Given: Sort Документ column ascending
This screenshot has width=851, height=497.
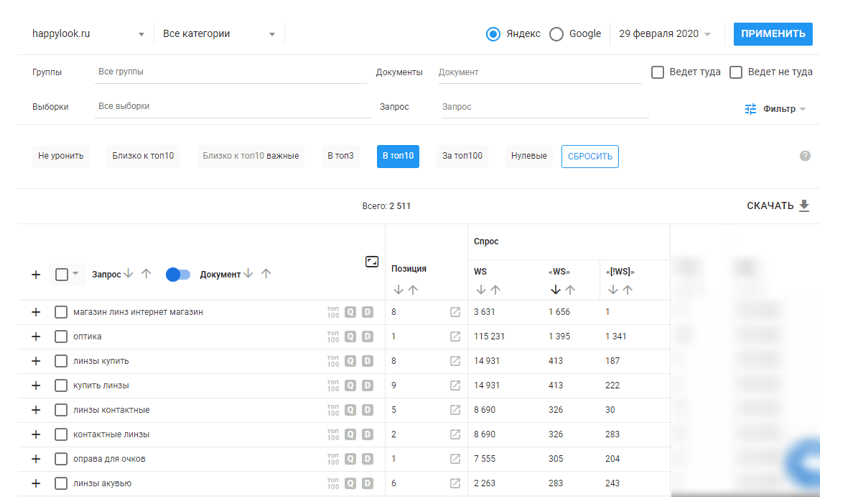Looking at the screenshot, I should tap(266, 273).
